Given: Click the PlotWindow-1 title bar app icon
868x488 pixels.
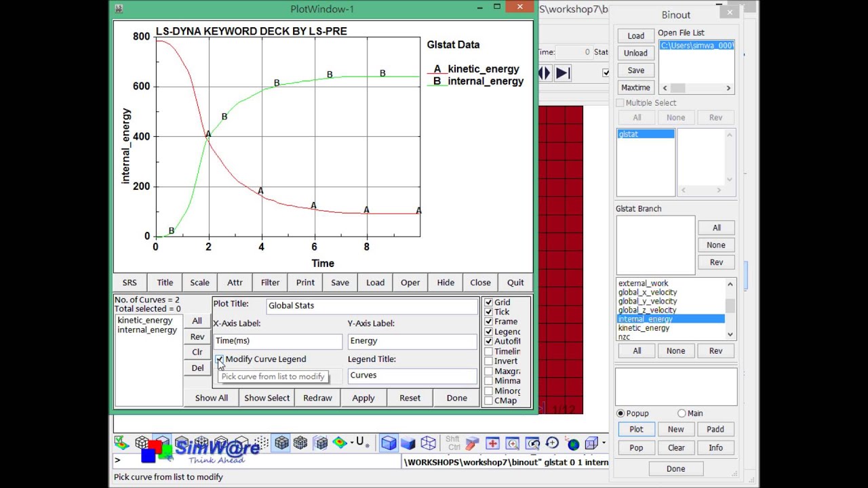Looking at the screenshot, I should [x=119, y=9].
